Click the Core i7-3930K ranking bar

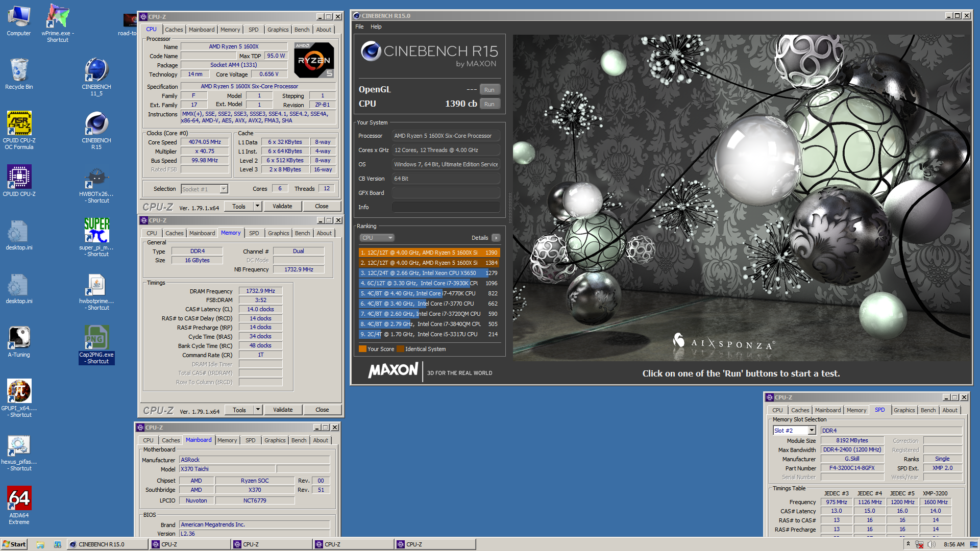click(x=429, y=283)
